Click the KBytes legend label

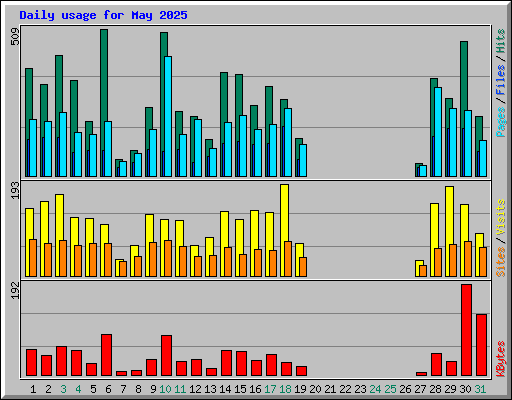[x=501, y=359]
